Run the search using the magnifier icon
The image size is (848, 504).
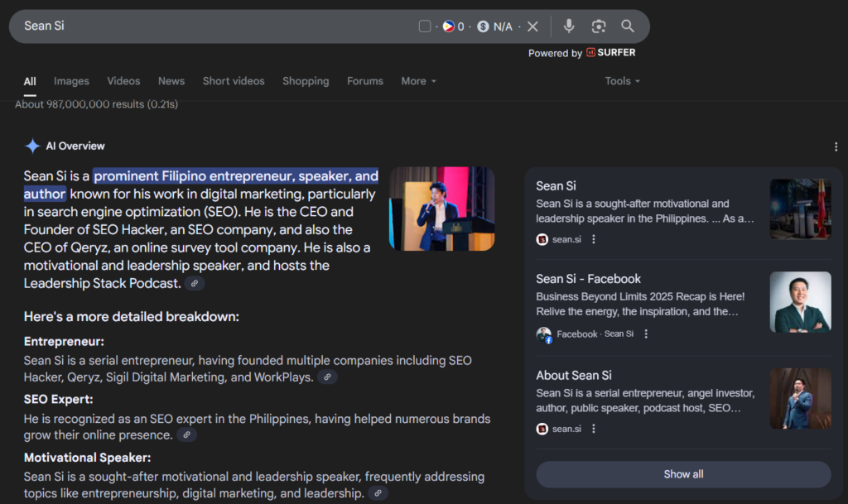point(627,26)
